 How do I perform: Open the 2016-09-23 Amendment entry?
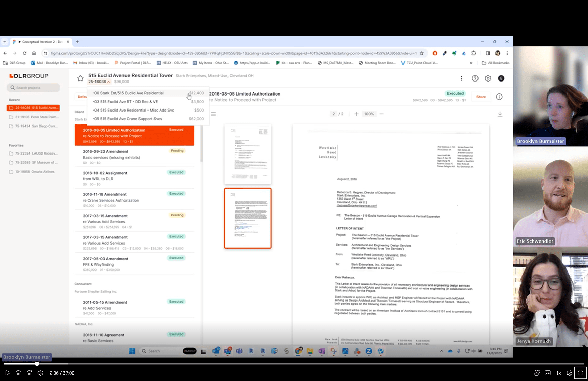[134, 157]
